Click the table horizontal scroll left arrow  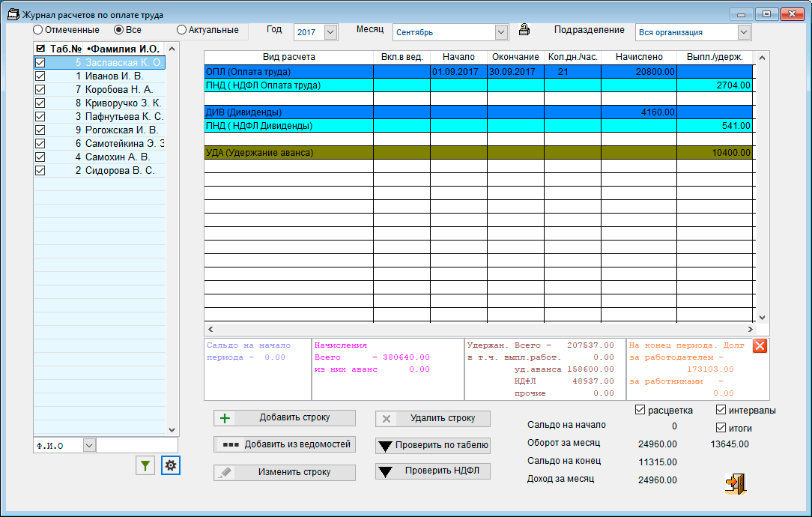point(210,329)
